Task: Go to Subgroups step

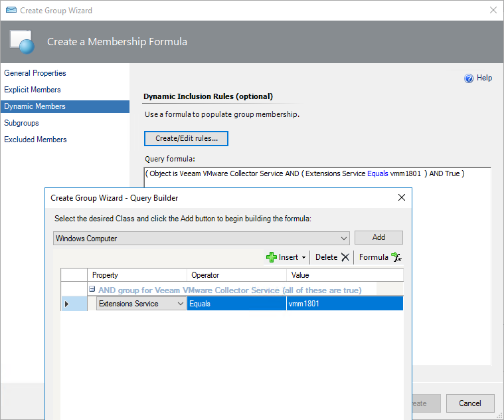Action: (x=21, y=123)
